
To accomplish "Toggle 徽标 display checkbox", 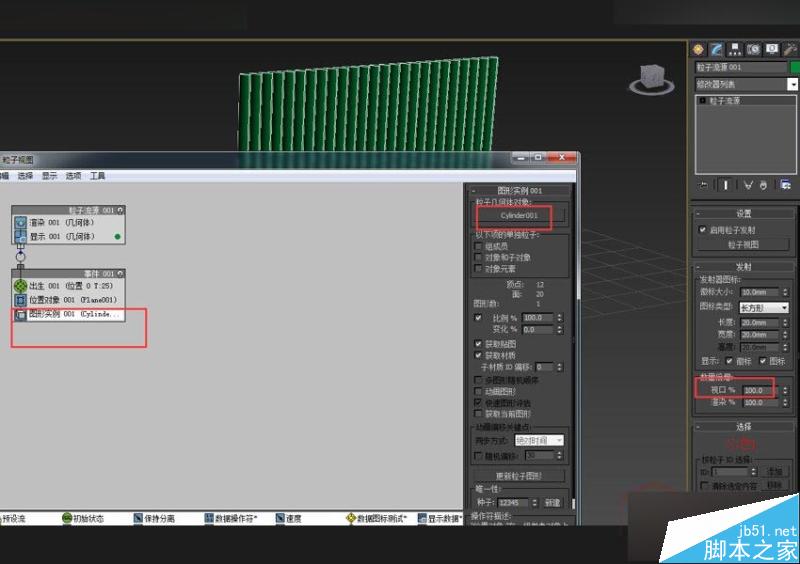I will tap(729, 361).
